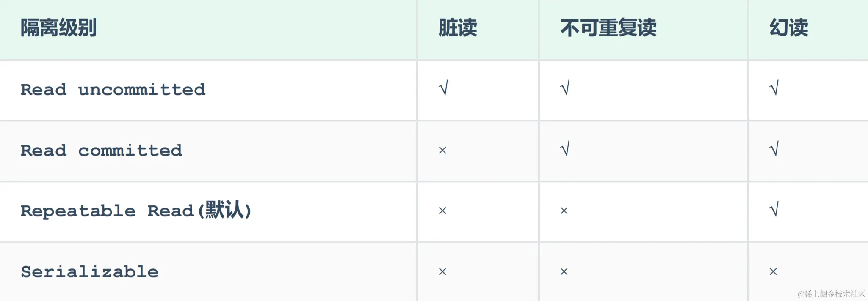Select the Read uncommitted row label
The width and height of the screenshot is (868, 301).
coord(113,90)
